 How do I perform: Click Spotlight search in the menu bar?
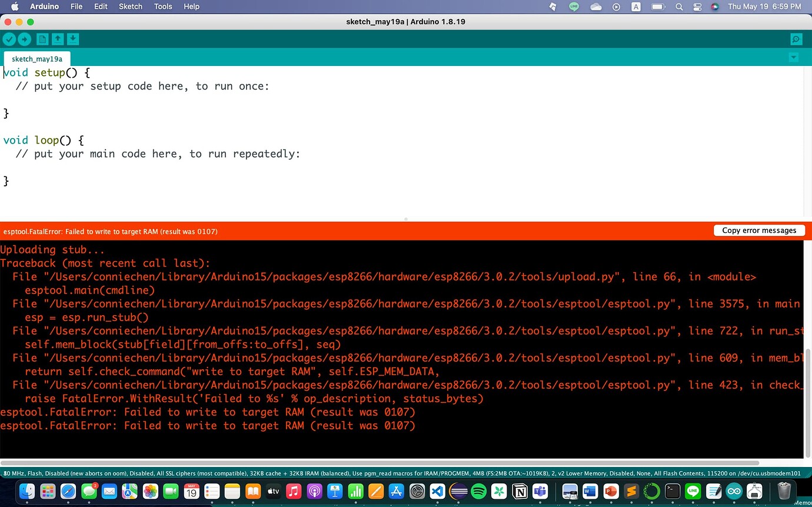(679, 6)
